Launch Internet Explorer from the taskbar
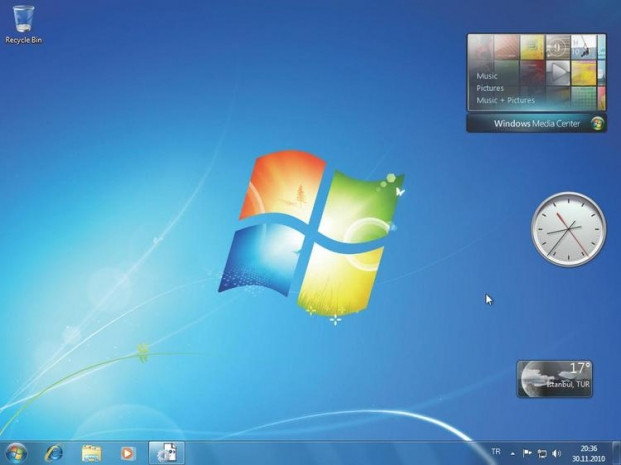 point(53,453)
